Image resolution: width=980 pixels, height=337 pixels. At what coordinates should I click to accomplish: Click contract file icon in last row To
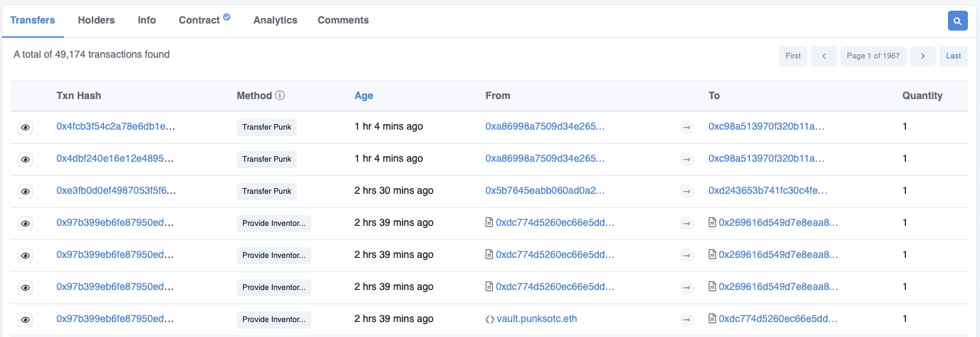click(x=712, y=319)
